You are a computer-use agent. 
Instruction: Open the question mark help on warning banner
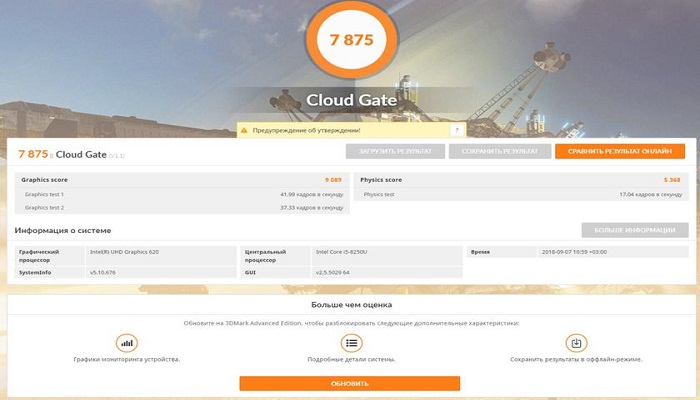pos(456,130)
